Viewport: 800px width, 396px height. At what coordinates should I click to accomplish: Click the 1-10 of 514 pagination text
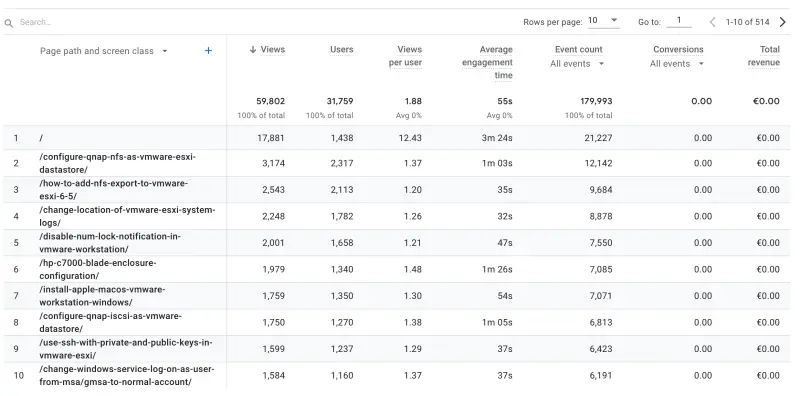tap(747, 22)
